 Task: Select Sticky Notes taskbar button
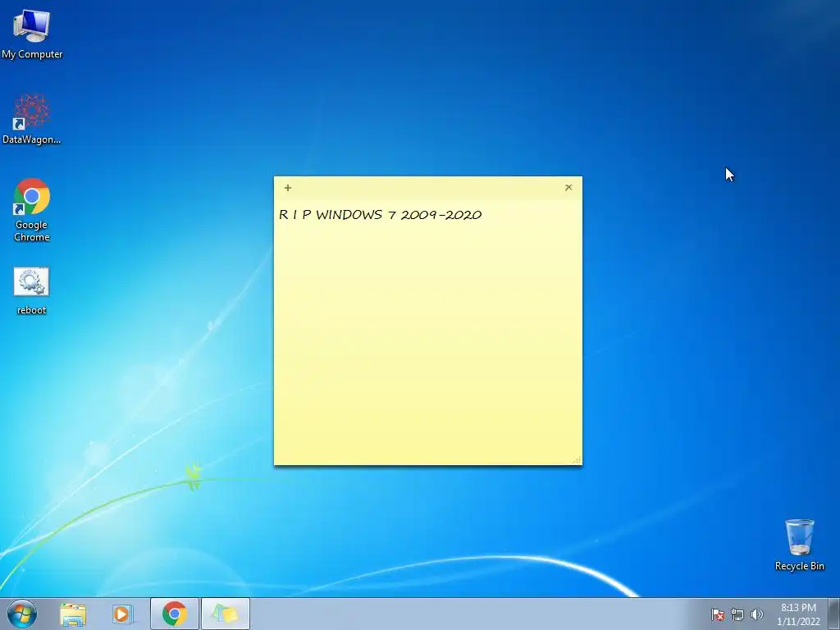click(x=226, y=614)
